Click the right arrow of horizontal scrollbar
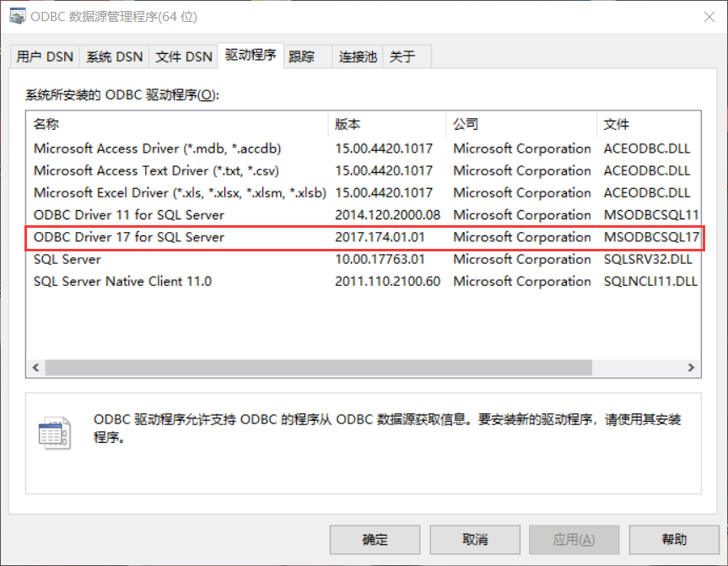Screen dimensions: 728x566 tap(691, 367)
